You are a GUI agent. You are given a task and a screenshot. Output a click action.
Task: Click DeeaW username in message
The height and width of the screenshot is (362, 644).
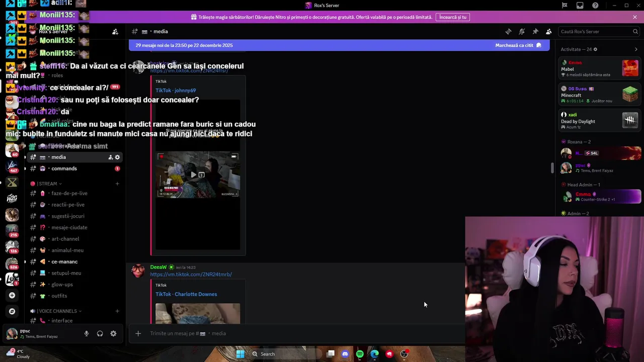click(158, 267)
